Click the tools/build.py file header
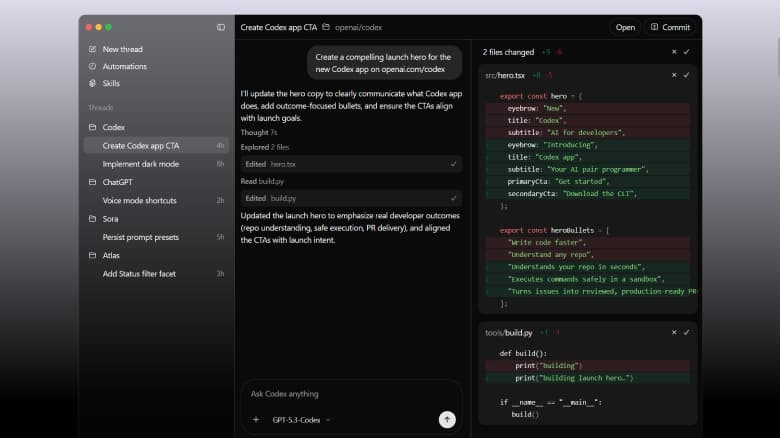 pyautogui.click(x=509, y=332)
